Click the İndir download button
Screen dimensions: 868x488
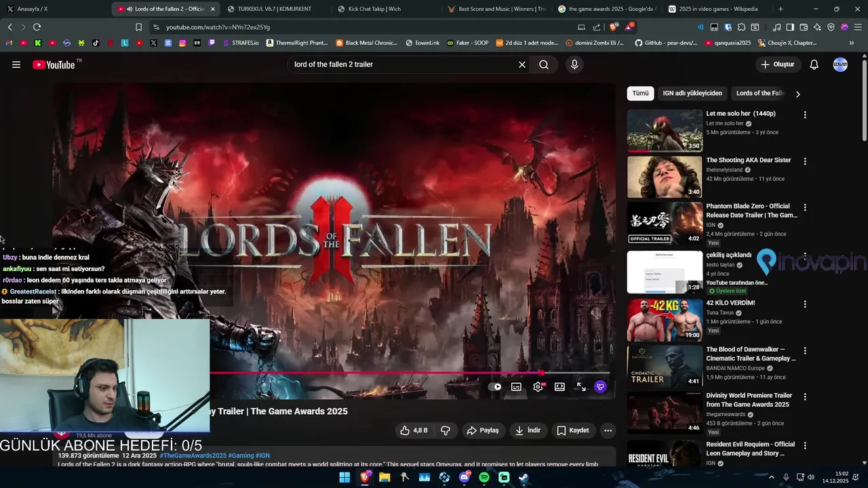(528, 430)
